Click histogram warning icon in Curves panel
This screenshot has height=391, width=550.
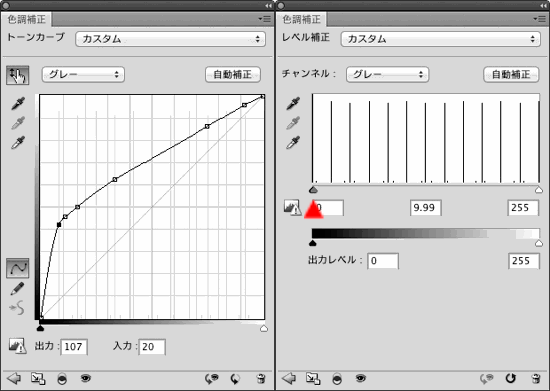18,346
